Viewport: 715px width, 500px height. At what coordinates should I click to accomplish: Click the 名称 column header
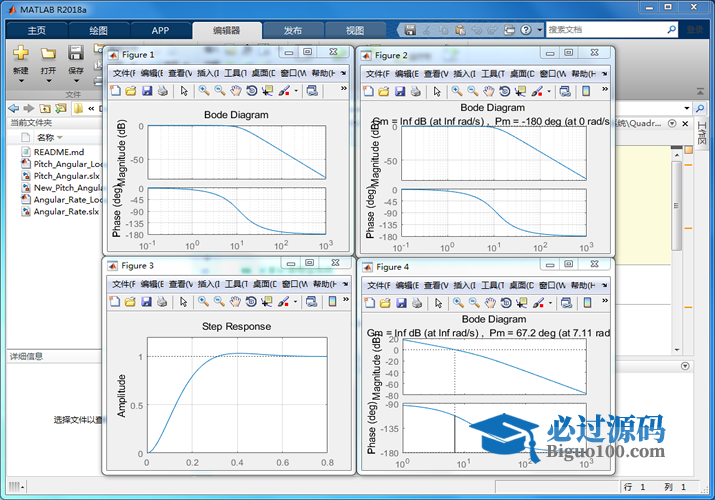pyautogui.click(x=45, y=137)
